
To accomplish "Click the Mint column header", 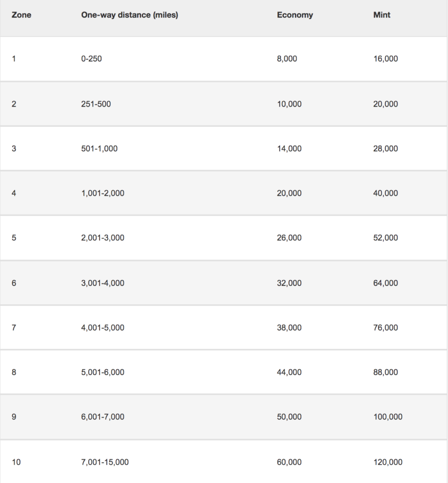I will [382, 15].
